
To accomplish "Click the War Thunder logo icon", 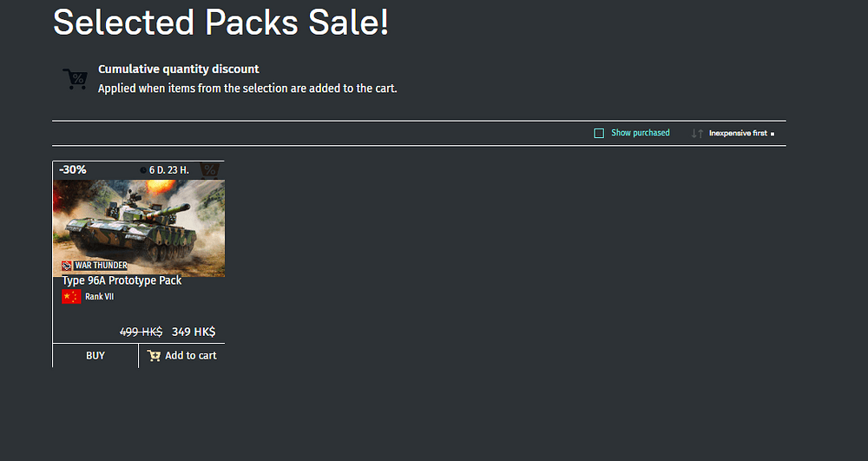I will click(67, 266).
